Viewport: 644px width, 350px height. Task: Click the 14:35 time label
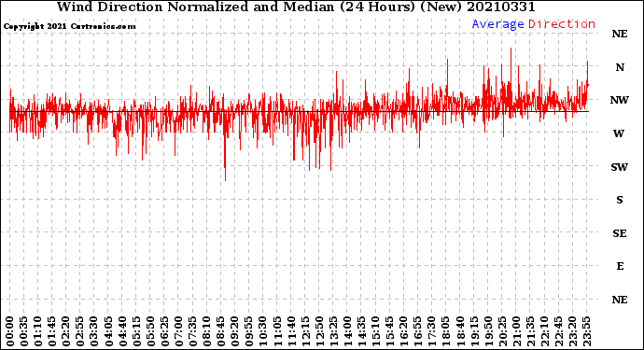click(361, 331)
